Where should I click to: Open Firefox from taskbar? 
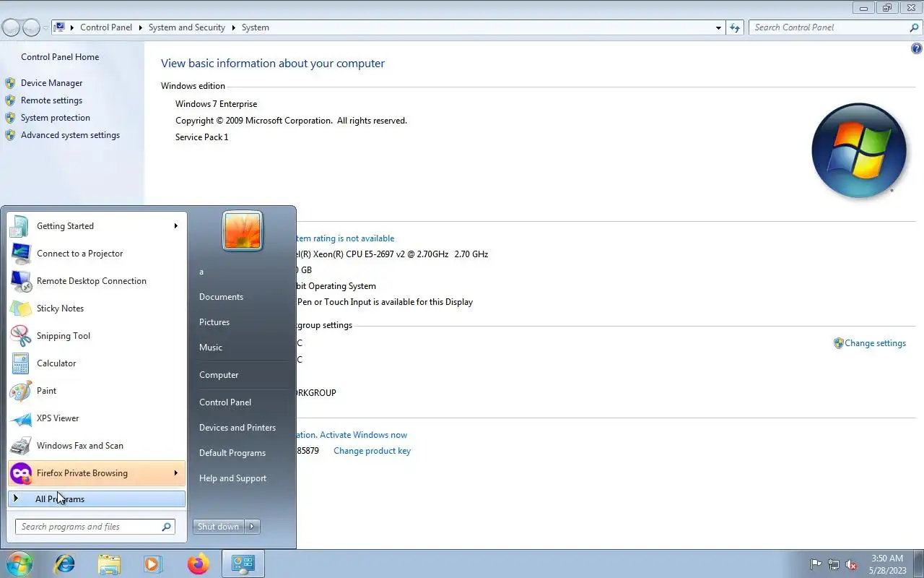[x=198, y=564]
